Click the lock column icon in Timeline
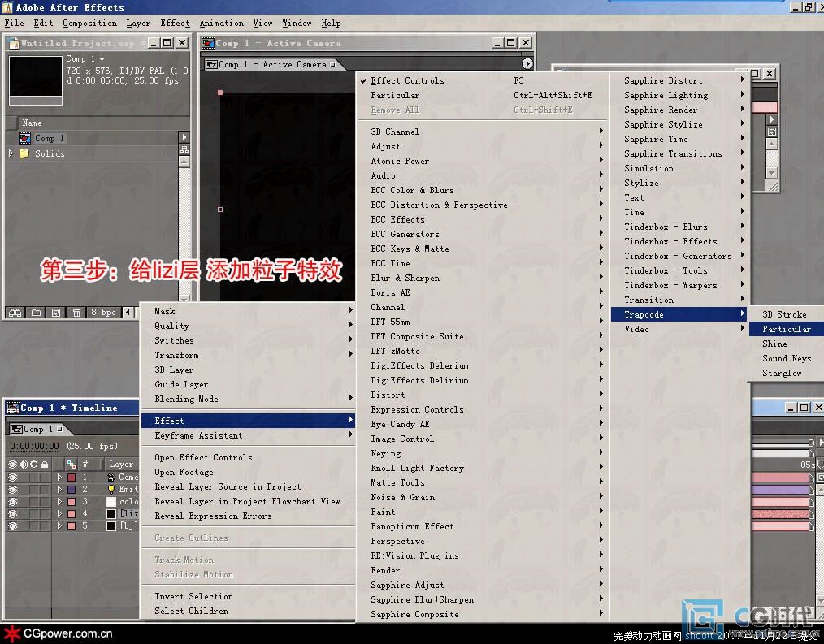The image size is (824, 644). (x=46, y=465)
